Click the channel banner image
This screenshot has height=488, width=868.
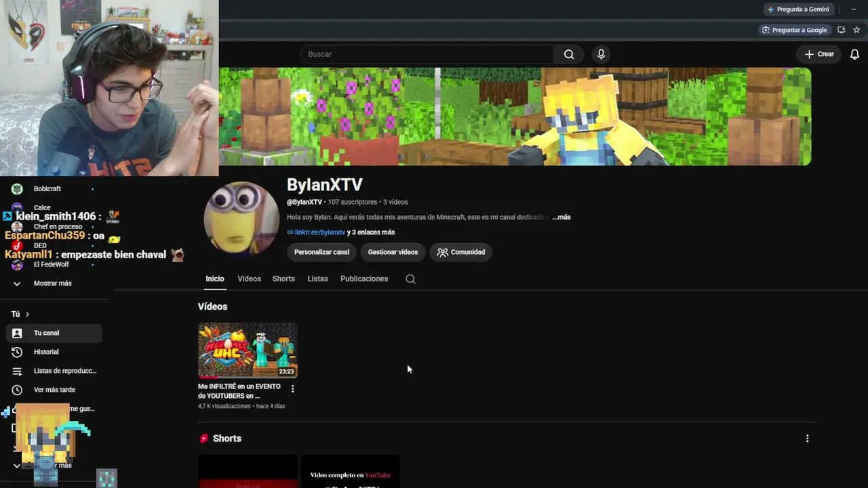(515, 117)
